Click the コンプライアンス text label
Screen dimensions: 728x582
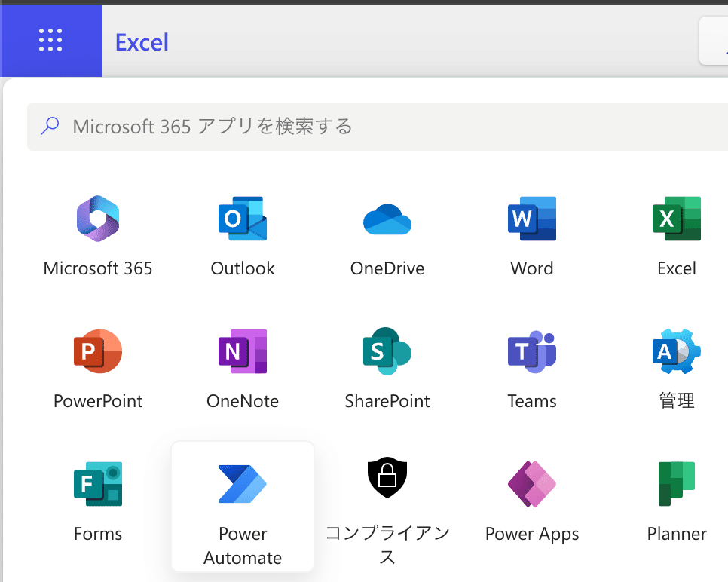[x=387, y=545]
